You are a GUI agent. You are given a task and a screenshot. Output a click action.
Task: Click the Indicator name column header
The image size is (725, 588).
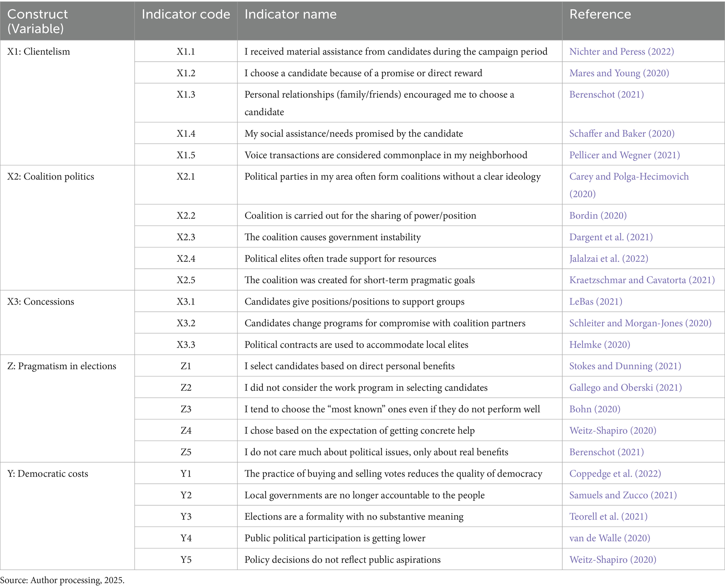tap(290, 14)
